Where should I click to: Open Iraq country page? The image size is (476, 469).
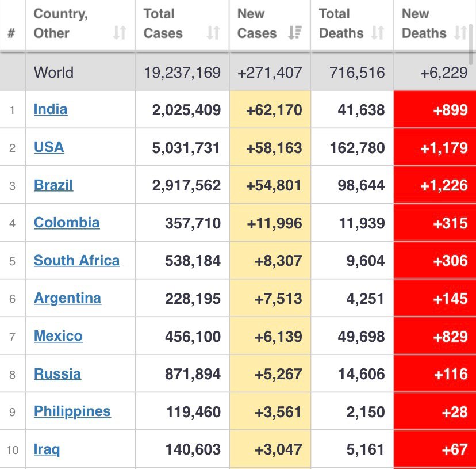point(47,449)
